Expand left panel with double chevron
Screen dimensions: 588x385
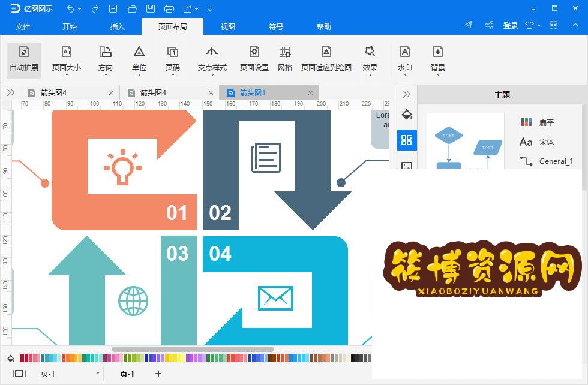coord(11,92)
